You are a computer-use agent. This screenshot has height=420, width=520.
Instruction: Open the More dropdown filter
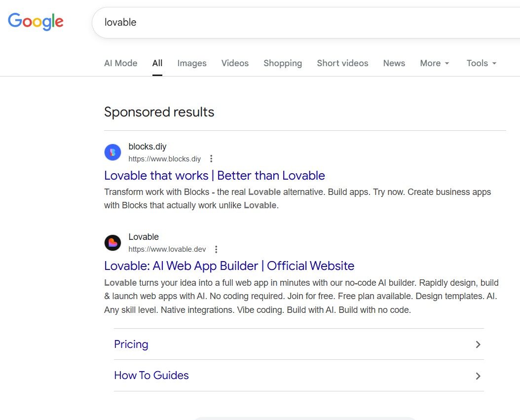tap(435, 63)
